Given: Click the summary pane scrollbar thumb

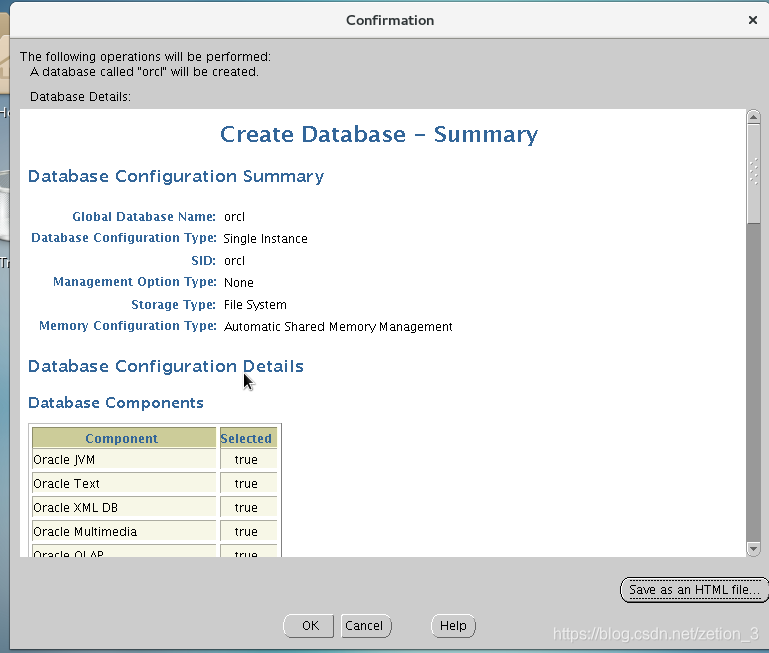Looking at the screenshot, I should (x=753, y=173).
